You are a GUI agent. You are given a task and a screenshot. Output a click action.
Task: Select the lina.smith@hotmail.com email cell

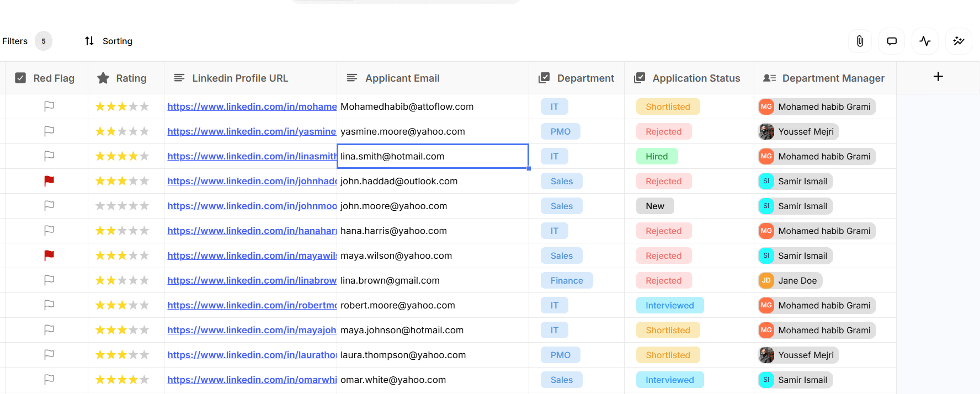(x=433, y=156)
